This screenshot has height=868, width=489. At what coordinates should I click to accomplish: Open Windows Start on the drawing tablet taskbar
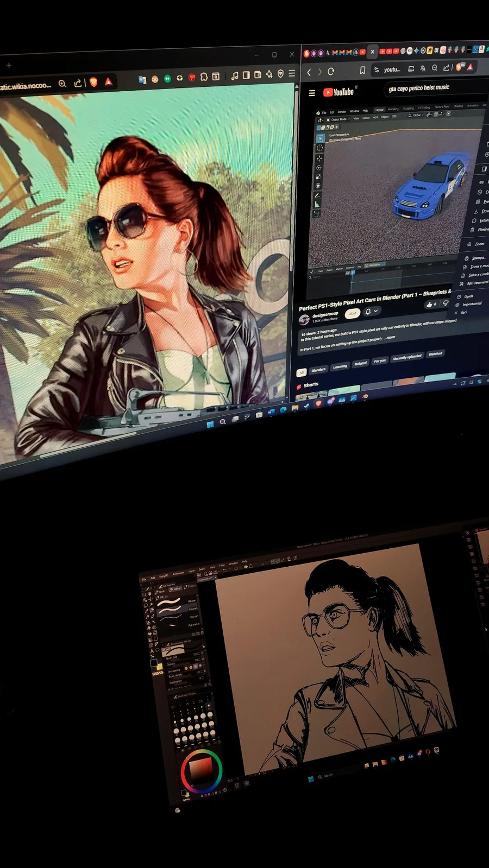point(311,779)
